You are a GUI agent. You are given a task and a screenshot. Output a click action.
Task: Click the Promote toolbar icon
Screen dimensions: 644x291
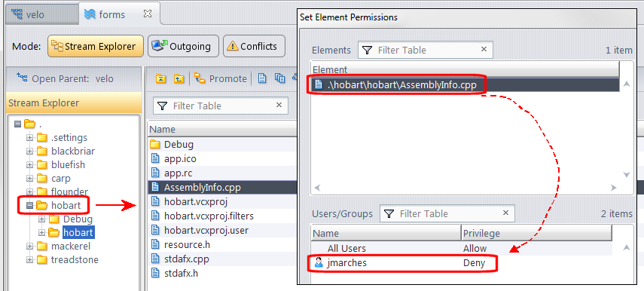point(200,78)
